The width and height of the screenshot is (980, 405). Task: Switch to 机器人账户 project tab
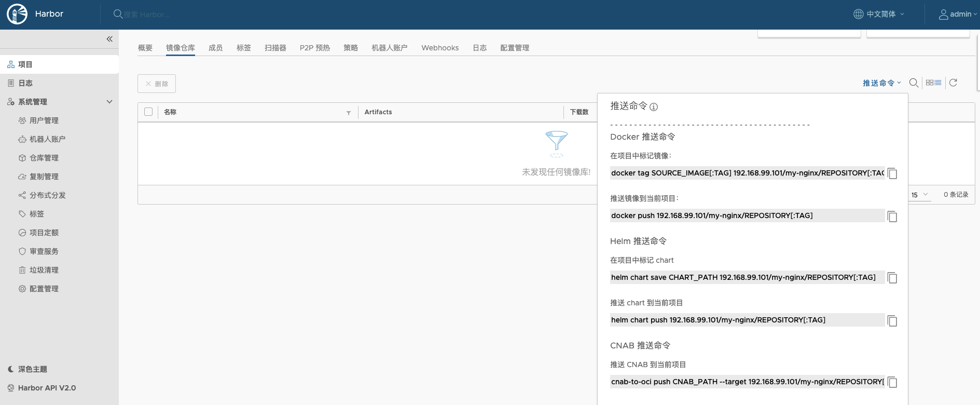point(390,48)
